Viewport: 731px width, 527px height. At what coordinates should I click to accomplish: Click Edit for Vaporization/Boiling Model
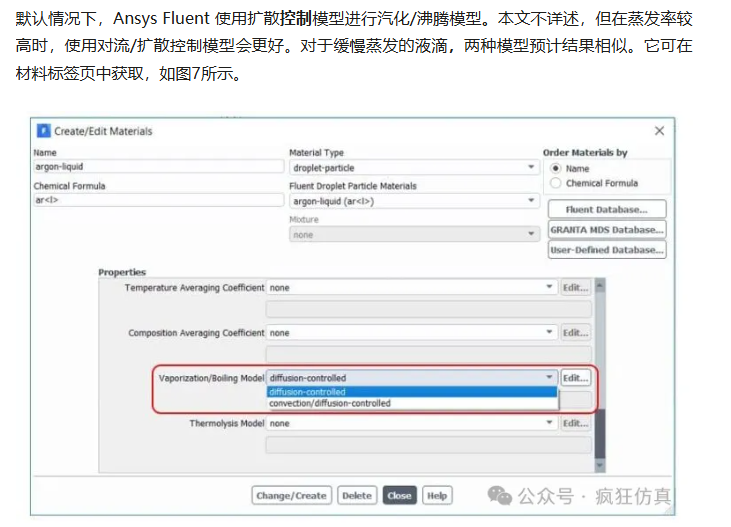click(x=575, y=378)
